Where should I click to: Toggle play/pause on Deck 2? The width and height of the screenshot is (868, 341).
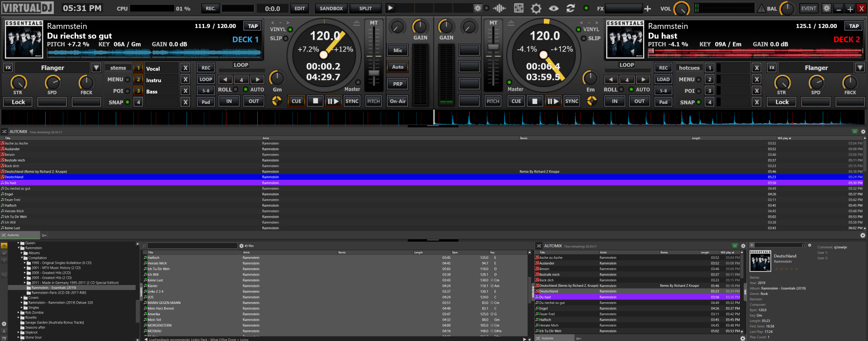[553, 101]
